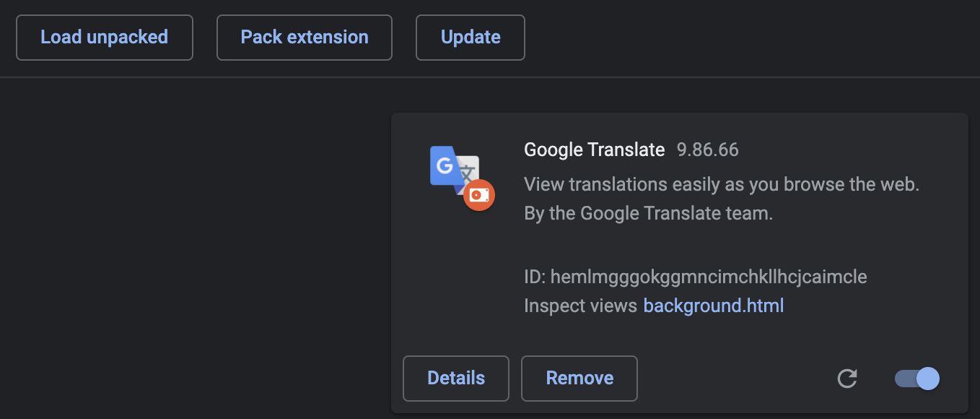The image size is (980, 419).
Task: Click the 'Inspect views' label
Action: 580,306
